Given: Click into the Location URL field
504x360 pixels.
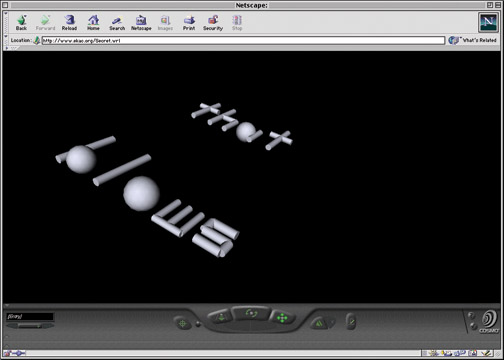Looking at the screenshot, I should (x=243, y=41).
